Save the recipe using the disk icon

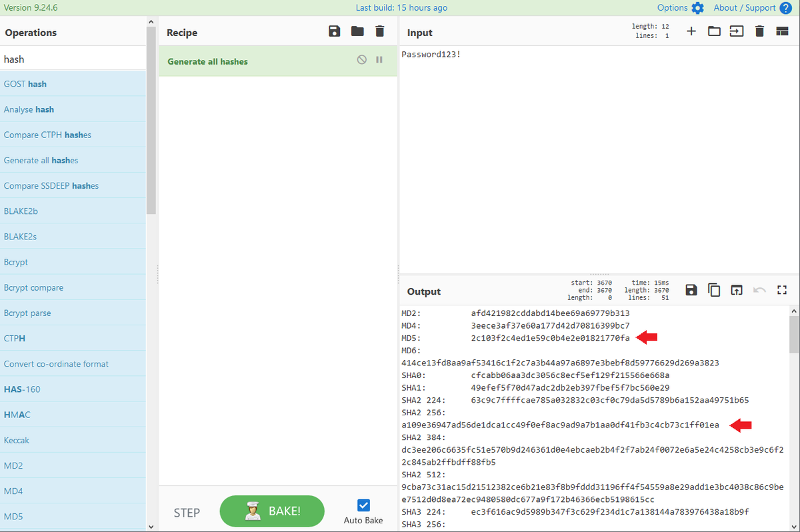click(335, 31)
